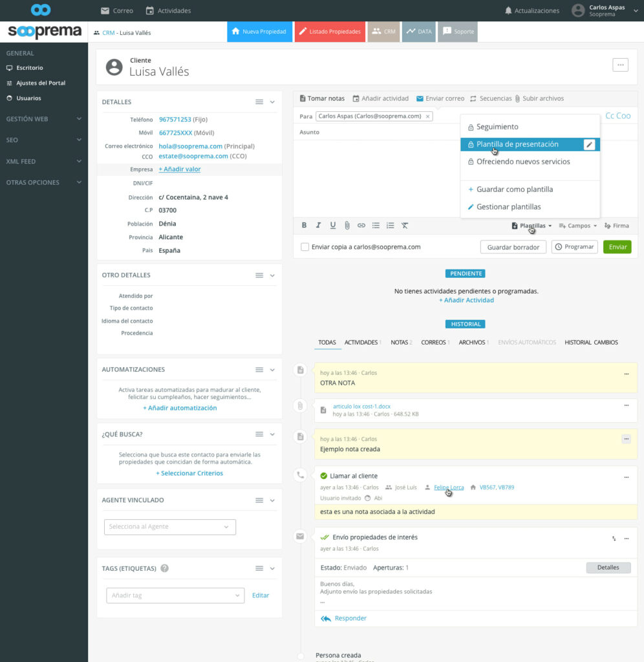Screen dimensions: 644x662
Task: Click the expand arrows on Envío propiedades email
Action: 614,539
